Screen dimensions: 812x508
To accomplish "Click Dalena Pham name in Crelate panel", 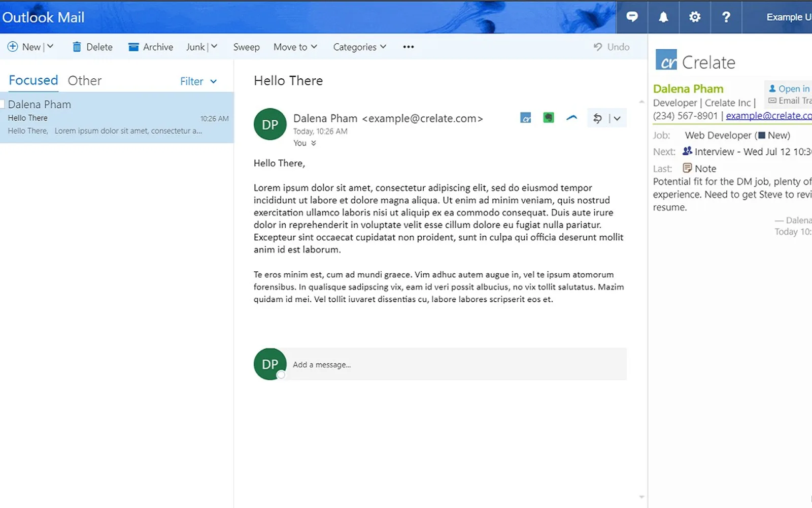I will [x=688, y=89].
